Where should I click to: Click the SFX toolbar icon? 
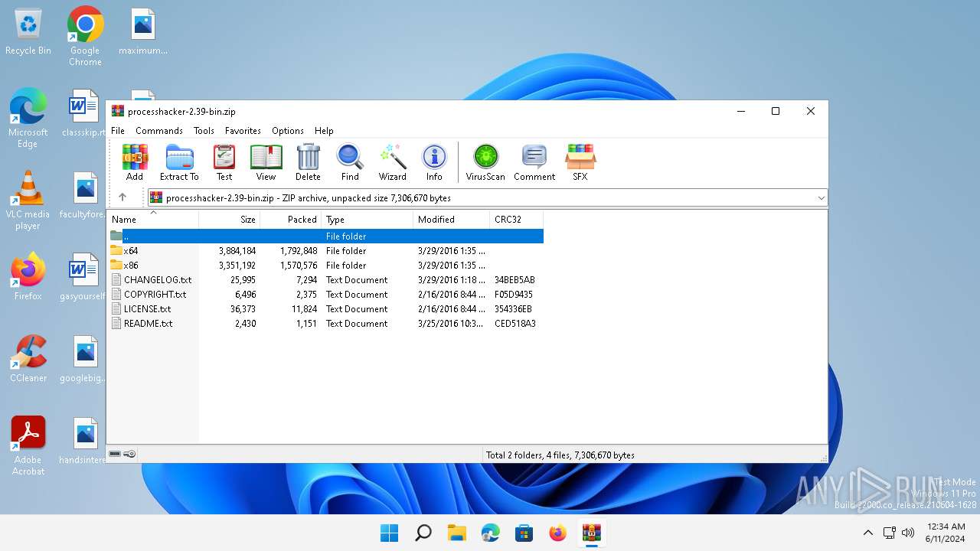tap(580, 162)
